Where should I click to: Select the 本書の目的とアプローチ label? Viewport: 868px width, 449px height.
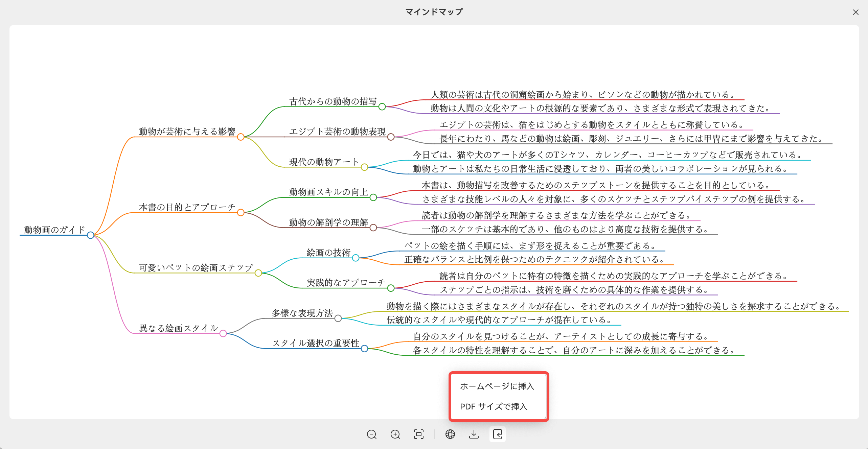tap(187, 207)
